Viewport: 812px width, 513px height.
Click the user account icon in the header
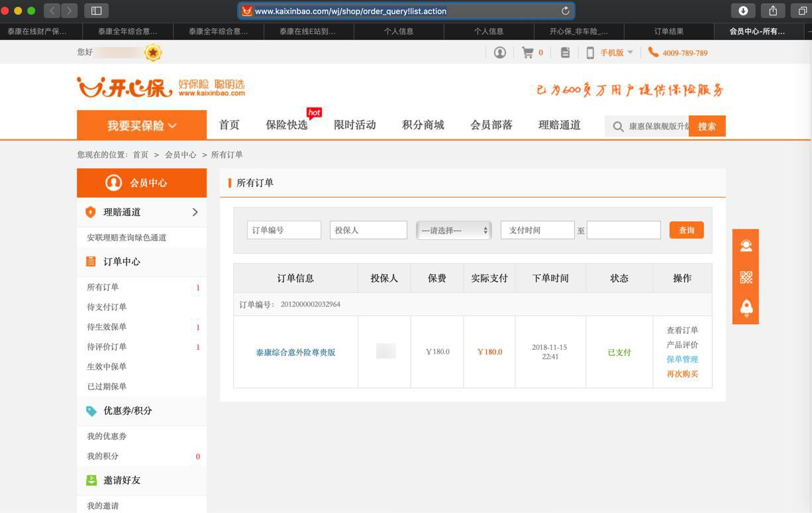click(x=500, y=52)
